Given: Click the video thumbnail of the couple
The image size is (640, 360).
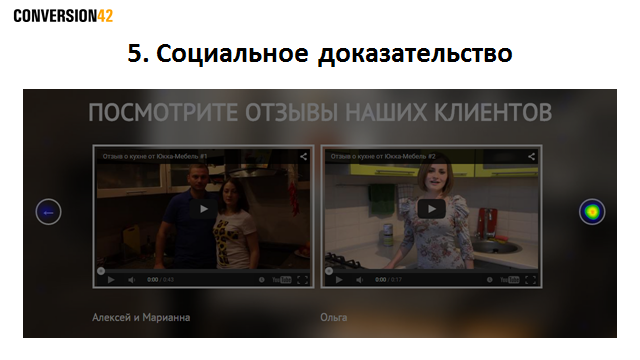Looking at the screenshot, I should pos(203,216).
